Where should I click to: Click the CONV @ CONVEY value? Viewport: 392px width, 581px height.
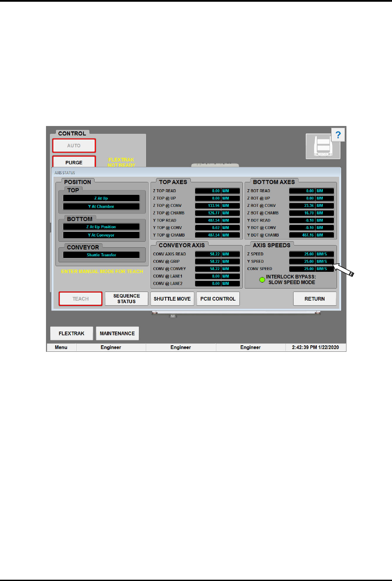[217, 269]
